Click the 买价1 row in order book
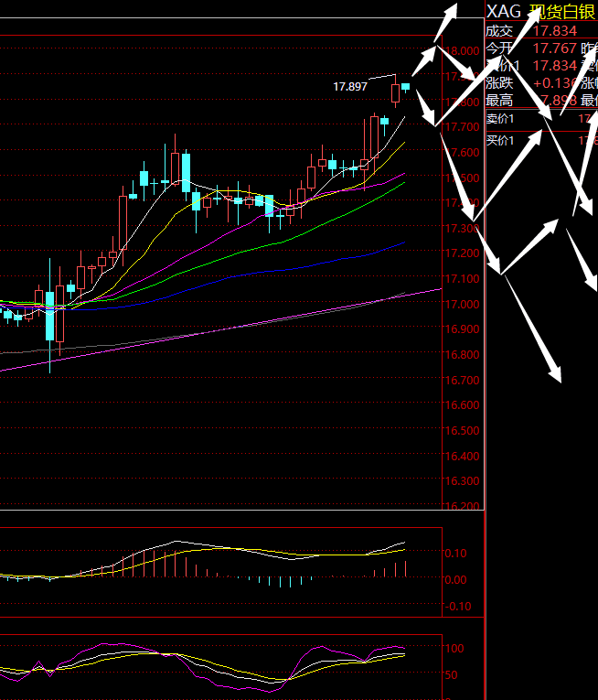 click(541, 141)
